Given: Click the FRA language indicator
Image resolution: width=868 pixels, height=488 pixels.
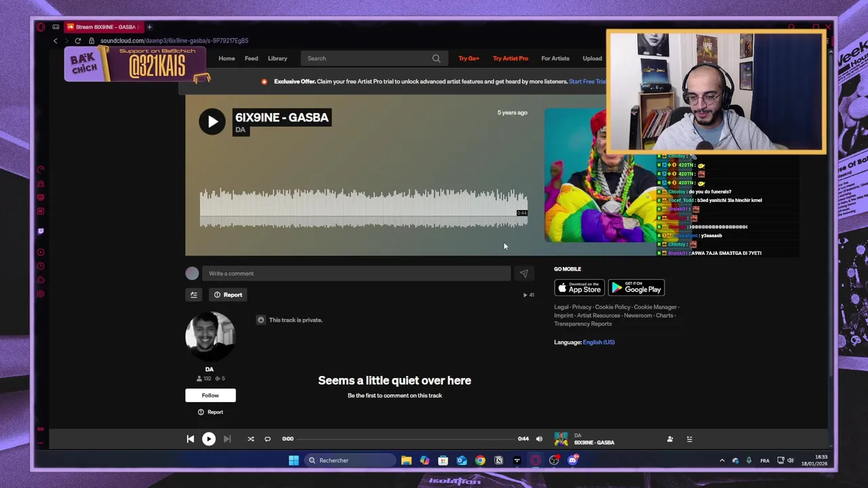Looking at the screenshot, I should 765,461.
